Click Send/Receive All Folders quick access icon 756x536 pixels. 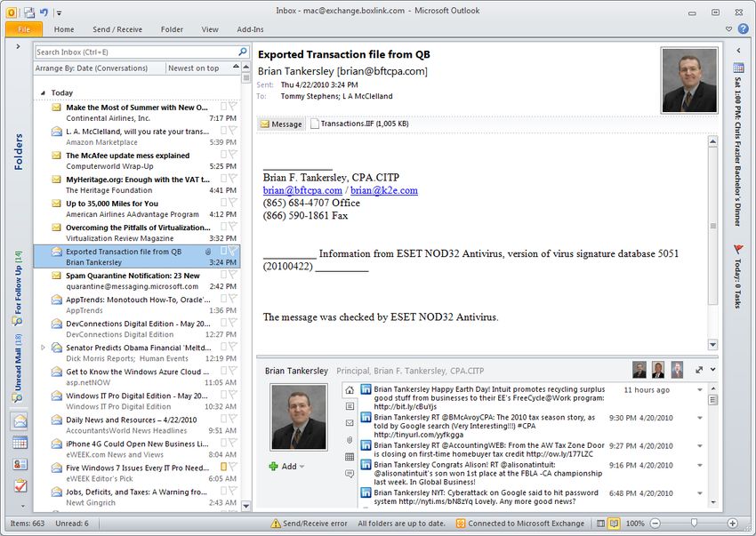[29, 12]
